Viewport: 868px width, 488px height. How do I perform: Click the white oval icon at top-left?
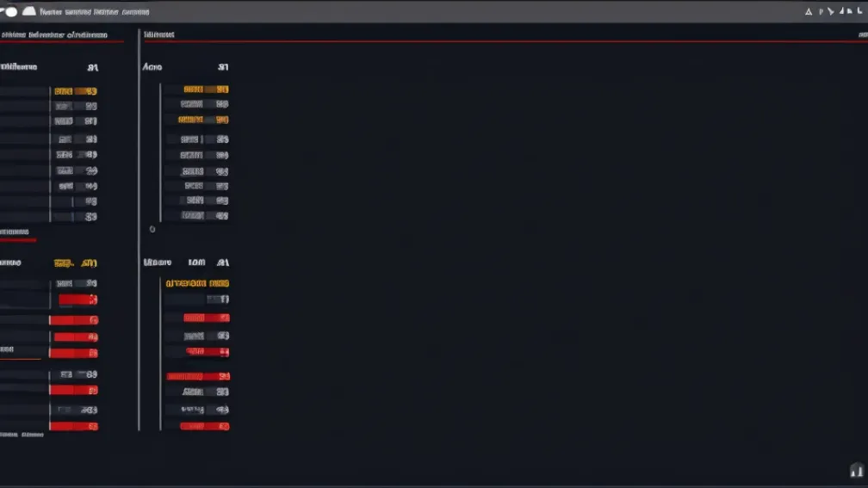point(11,11)
